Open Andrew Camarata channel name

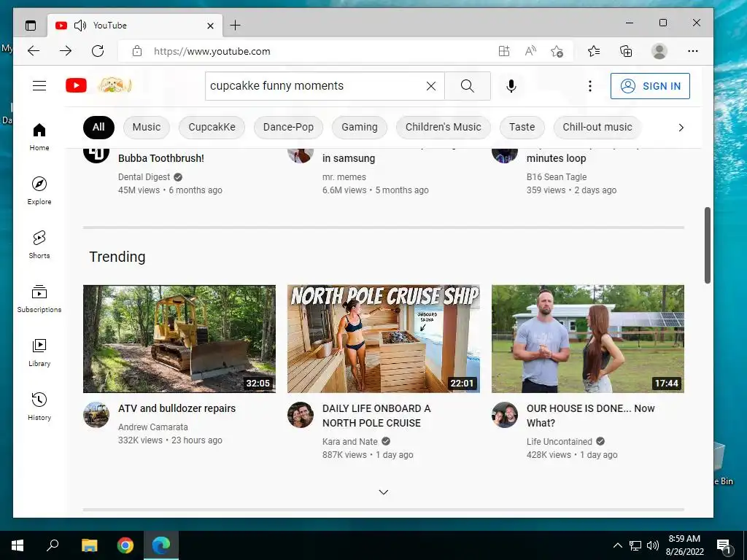[153, 427]
